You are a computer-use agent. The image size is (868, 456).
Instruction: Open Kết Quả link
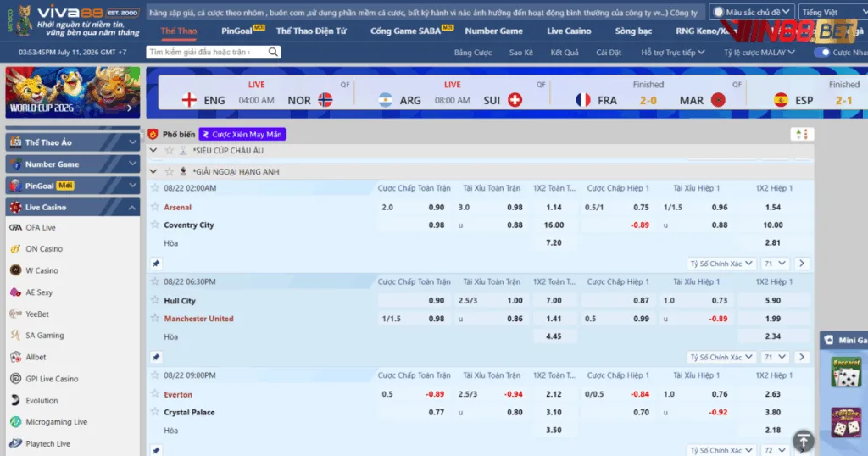[564, 52]
